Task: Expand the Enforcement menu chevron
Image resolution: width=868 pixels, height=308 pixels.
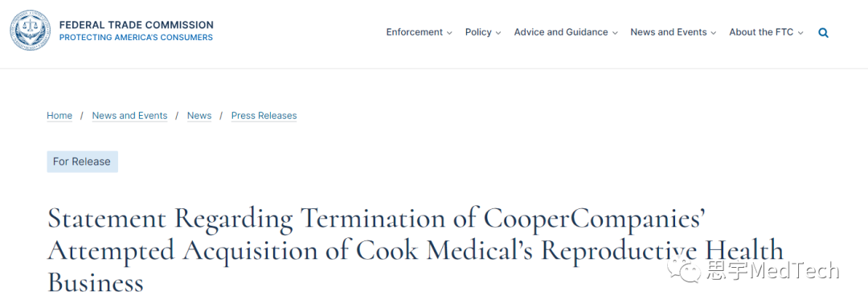Action: (x=449, y=33)
